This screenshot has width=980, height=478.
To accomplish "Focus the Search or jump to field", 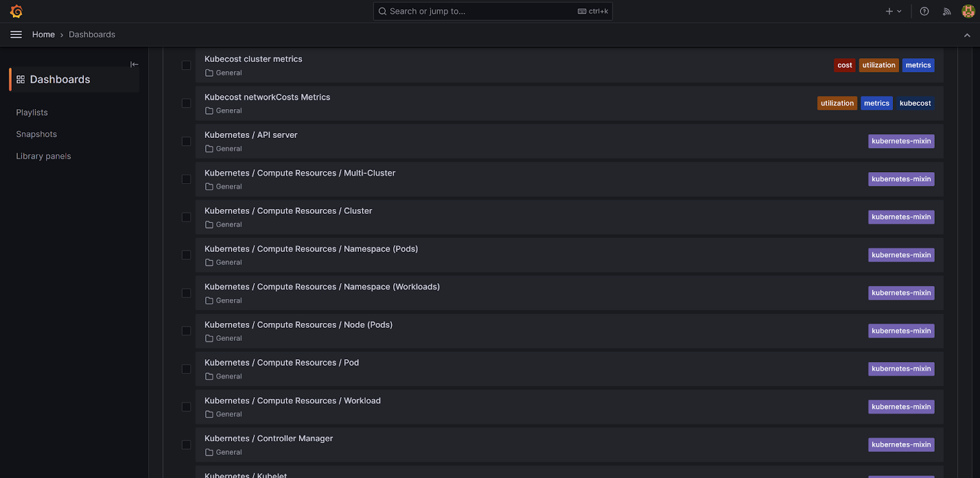I will click(492, 11).
